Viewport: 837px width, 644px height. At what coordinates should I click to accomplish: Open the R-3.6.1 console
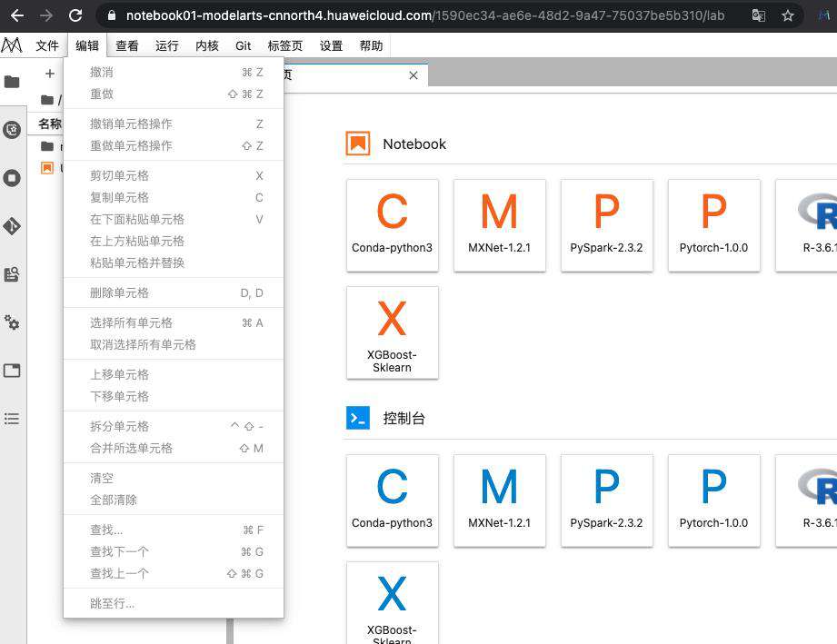pos(807,500)
